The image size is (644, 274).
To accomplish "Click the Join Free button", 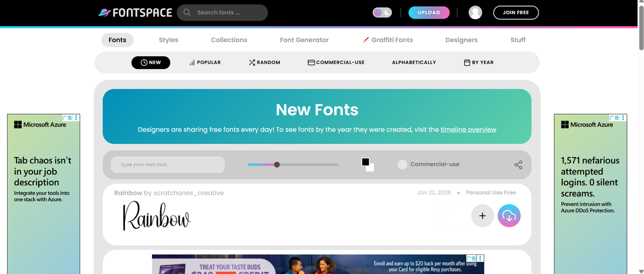I will point(516,13).
